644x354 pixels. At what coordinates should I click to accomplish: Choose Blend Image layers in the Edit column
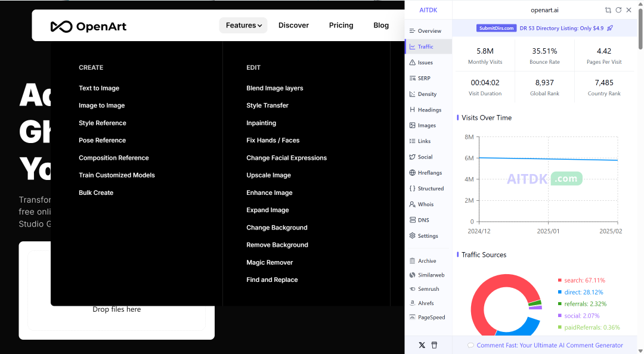tap(274, 88)
